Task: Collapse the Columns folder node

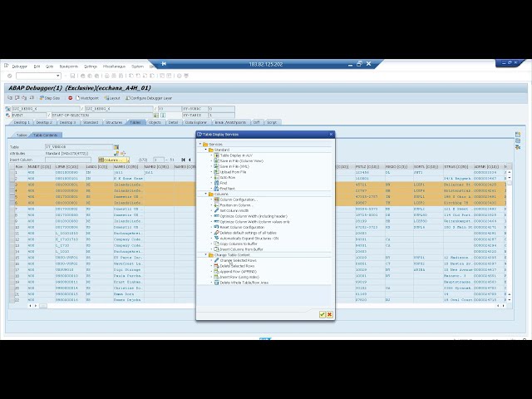Action: (205, 194)
